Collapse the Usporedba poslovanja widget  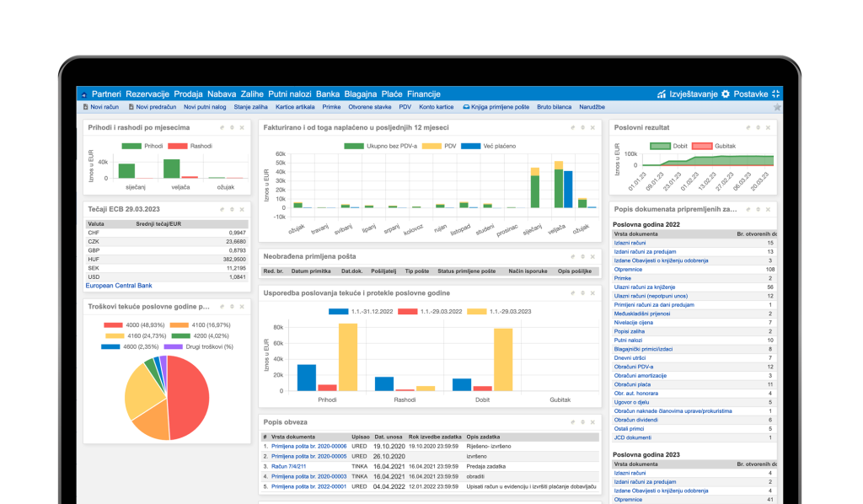click(583, 292)
